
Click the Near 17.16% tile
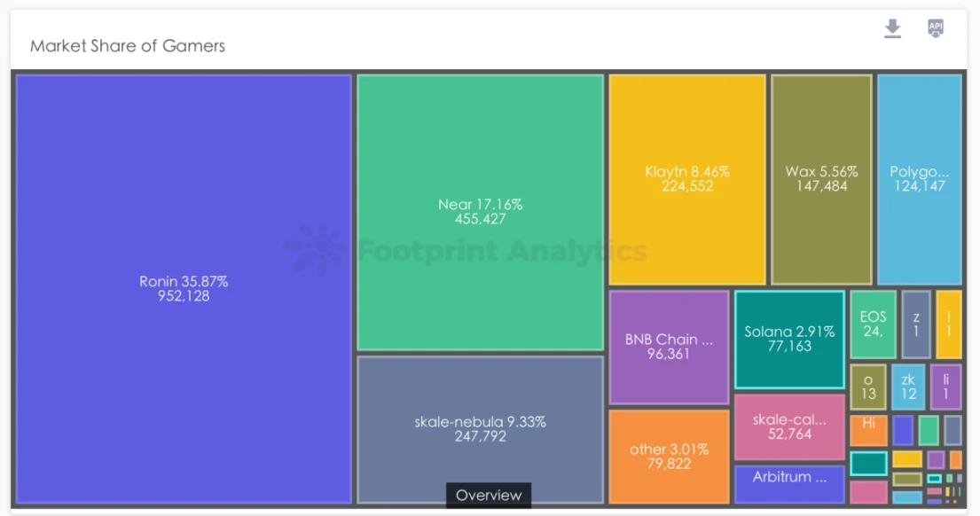click(480, 212)
